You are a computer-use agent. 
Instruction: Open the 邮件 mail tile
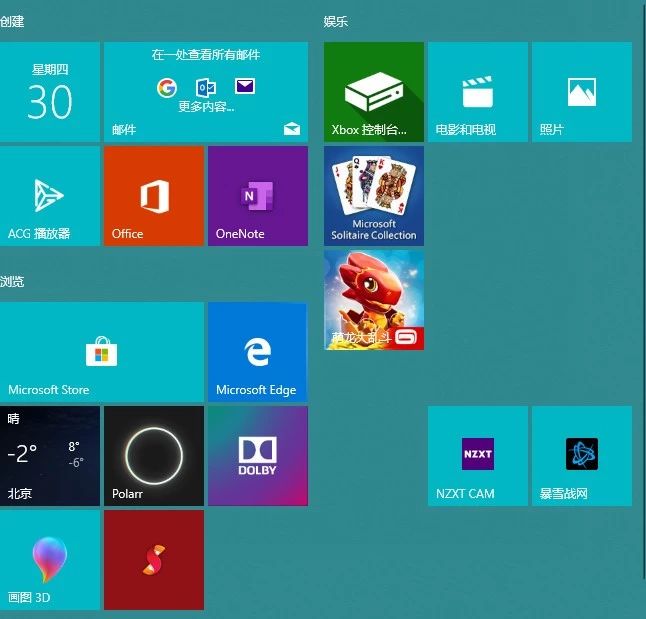[x=206, y=92]
